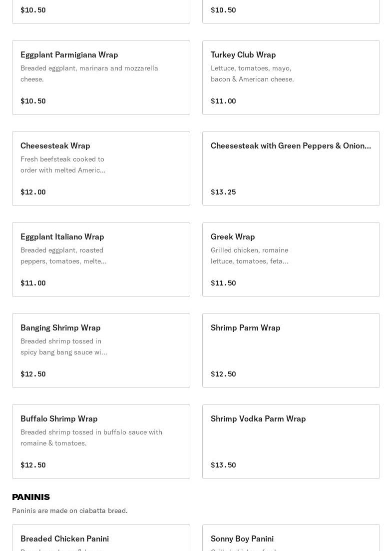Click the Cheesesteak Wrap title
The image size is (392, 551).
(x=55, y=145)
